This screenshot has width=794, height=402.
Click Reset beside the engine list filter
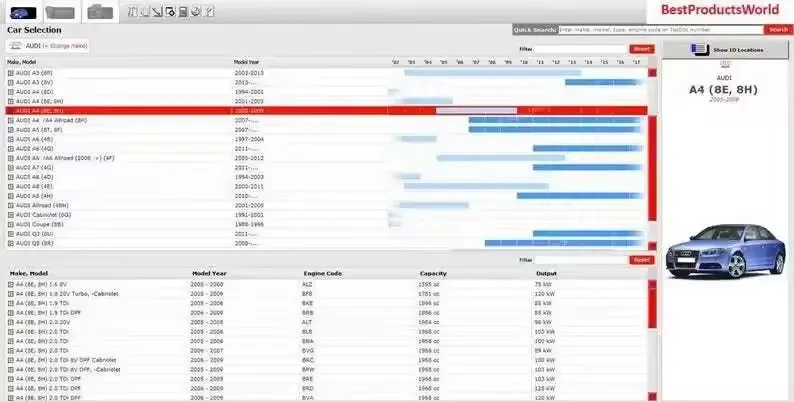pos(642,260)
